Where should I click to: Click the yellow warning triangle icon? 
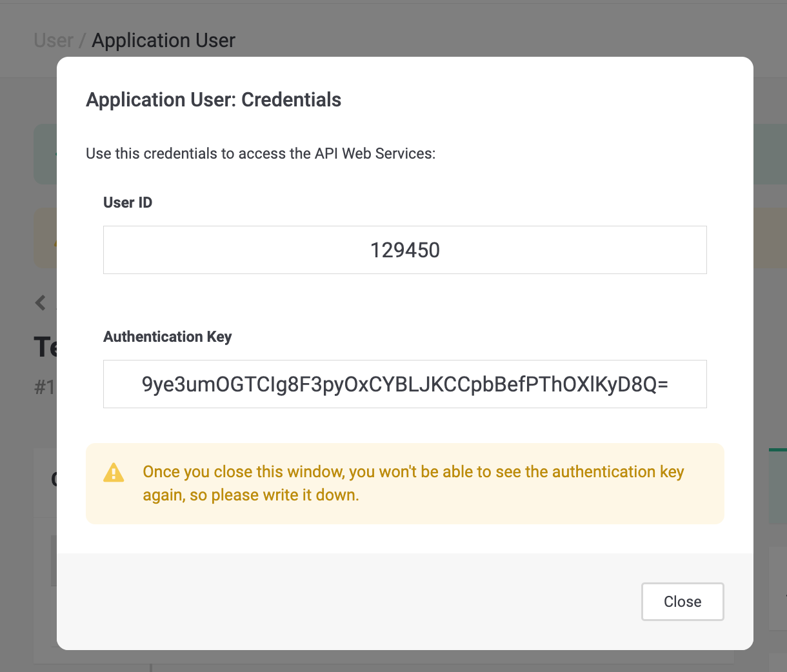click(x=114, y=473)
